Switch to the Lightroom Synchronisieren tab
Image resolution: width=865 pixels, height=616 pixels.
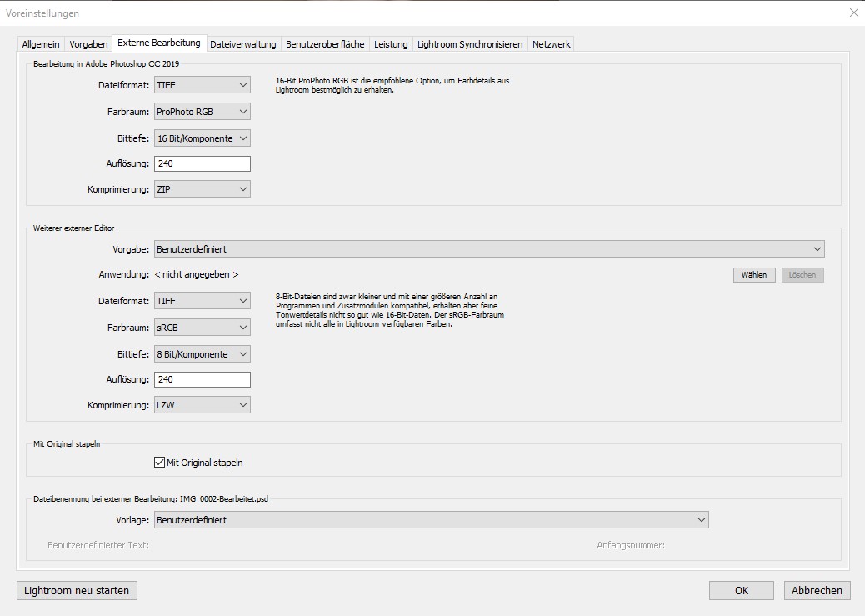[470, 44]
